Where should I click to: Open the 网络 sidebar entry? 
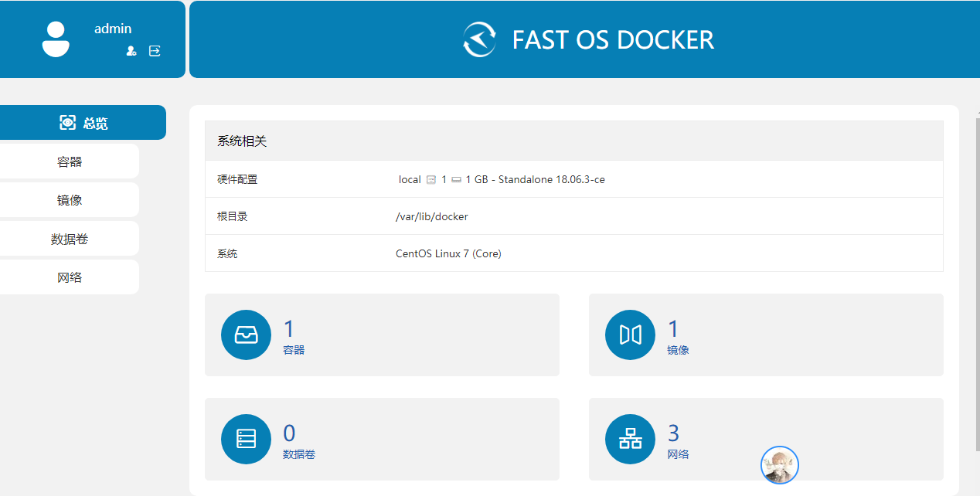click(68, 276)
